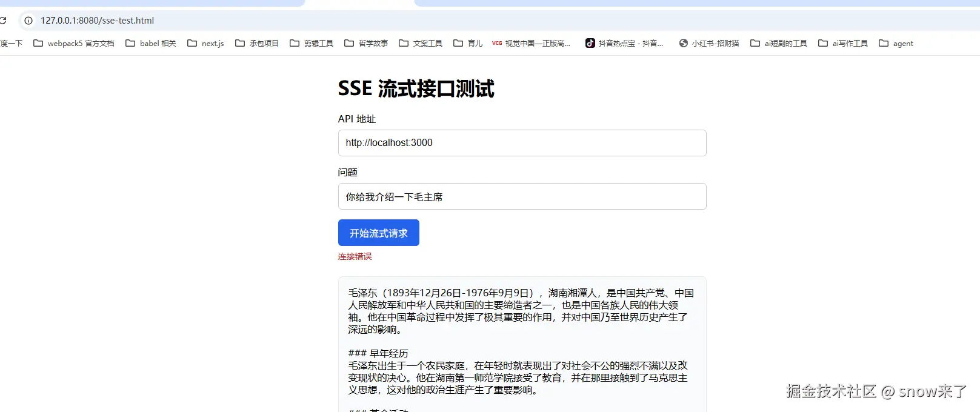This screenshot has height=412, width=980.
Task: Click the site info icon in address bar
Action: click(x=28, y=21)
